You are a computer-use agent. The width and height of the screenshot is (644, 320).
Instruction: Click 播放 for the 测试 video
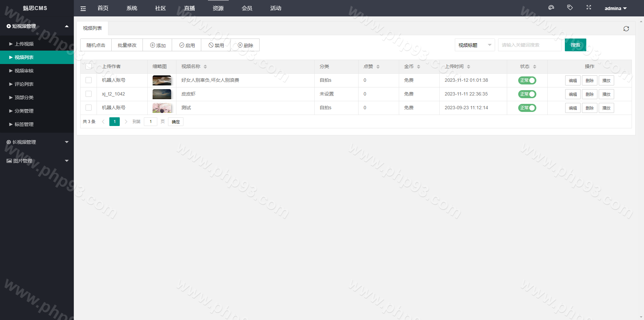click(x=606, y=108)
